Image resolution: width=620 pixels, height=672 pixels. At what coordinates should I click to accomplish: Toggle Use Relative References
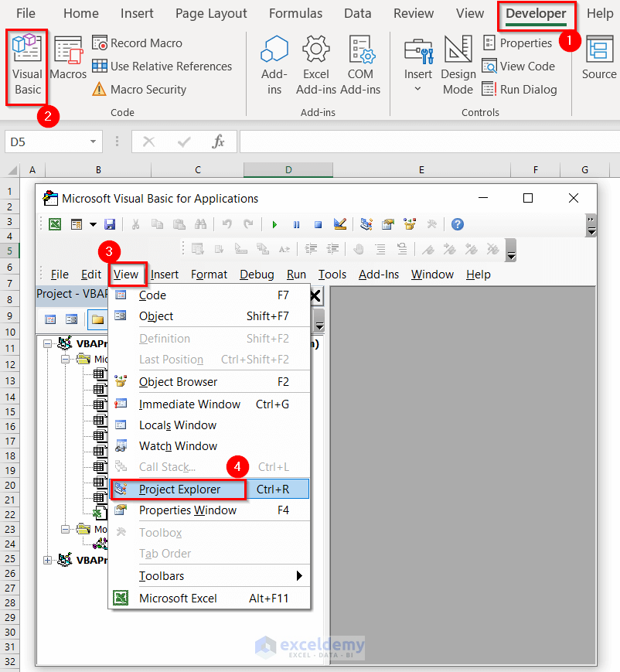pyautogui.click(x=162, y=66)
